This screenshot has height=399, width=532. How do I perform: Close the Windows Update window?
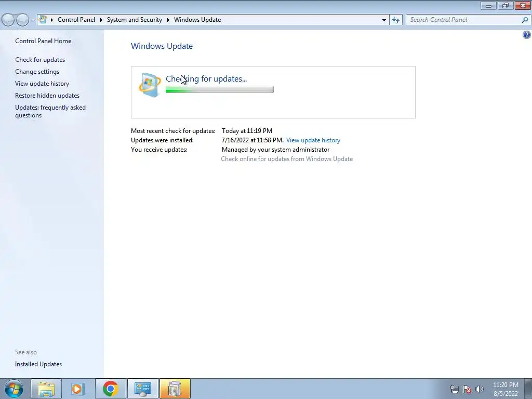[x=523, y=5]
